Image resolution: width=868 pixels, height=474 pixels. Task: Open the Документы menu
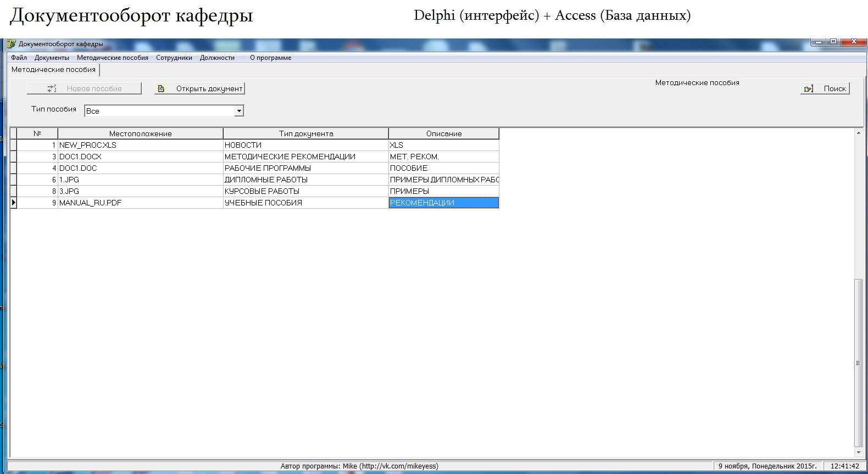52,58
